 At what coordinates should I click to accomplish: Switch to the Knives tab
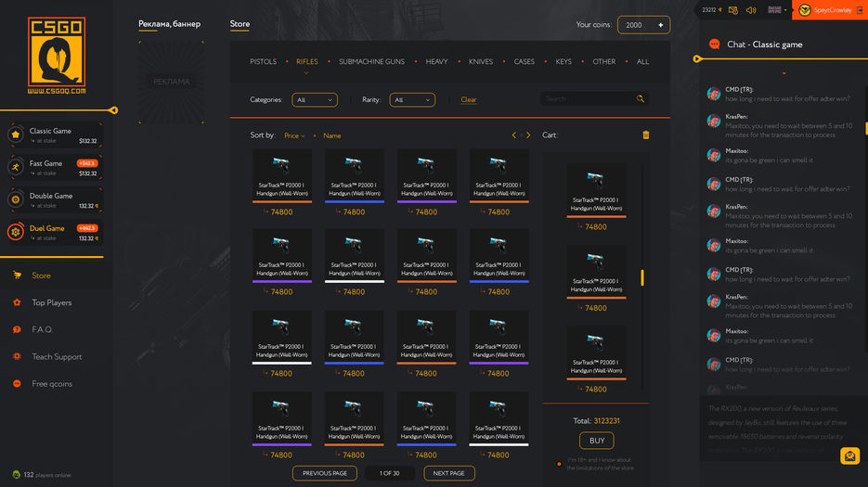coord(481,61)
